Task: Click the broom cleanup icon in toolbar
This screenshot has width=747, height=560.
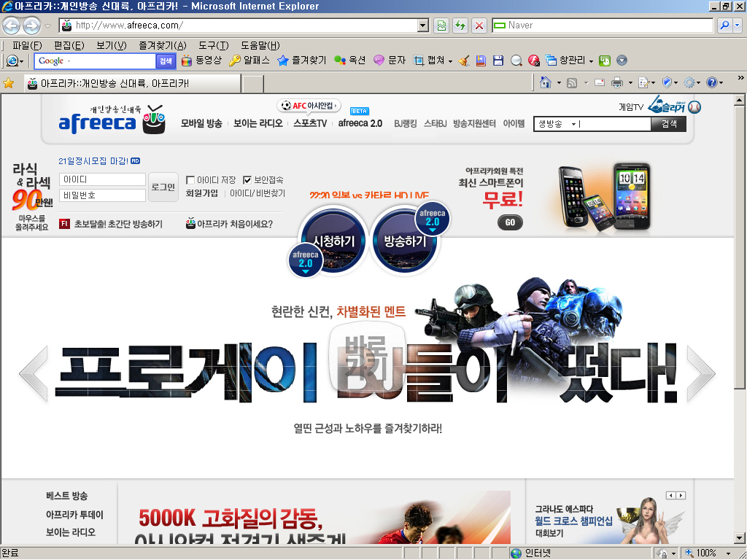Action: coord(464,61)
